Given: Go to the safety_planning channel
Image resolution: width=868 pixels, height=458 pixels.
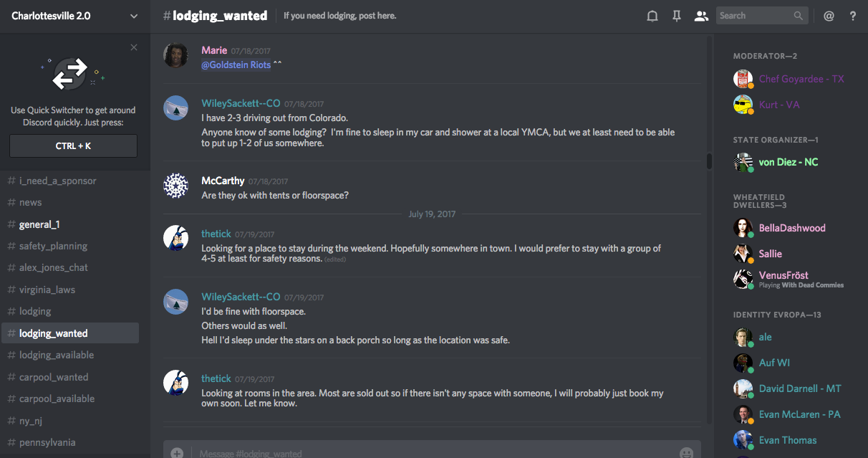Looking at the screenshot, I should pos(53,246).
